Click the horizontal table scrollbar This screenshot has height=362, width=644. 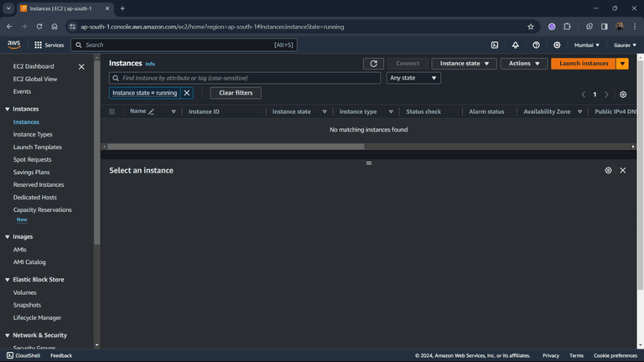click(x=236, y=147)
